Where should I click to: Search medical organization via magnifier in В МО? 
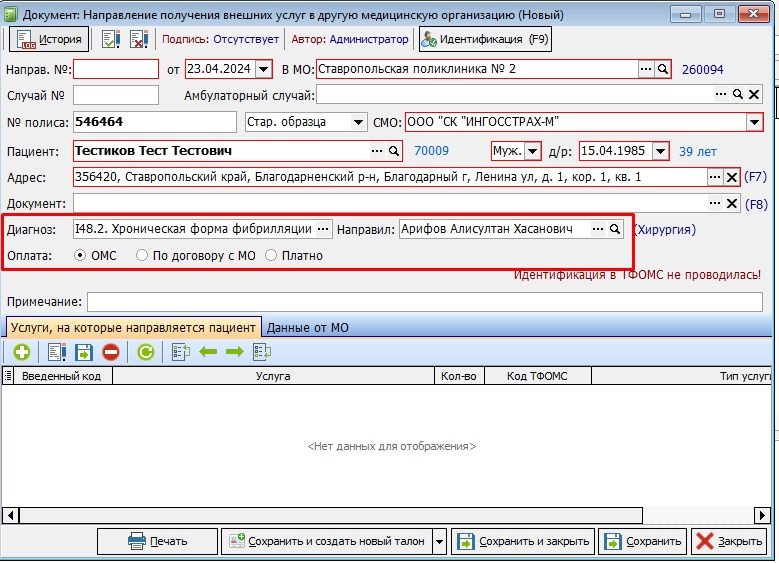[663, 69]
